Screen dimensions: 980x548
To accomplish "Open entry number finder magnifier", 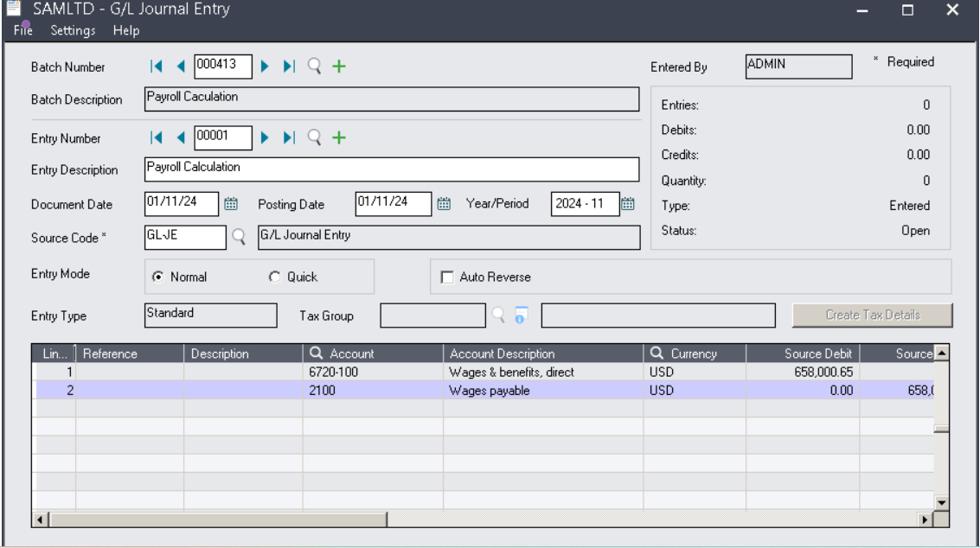I will [314, 137].
